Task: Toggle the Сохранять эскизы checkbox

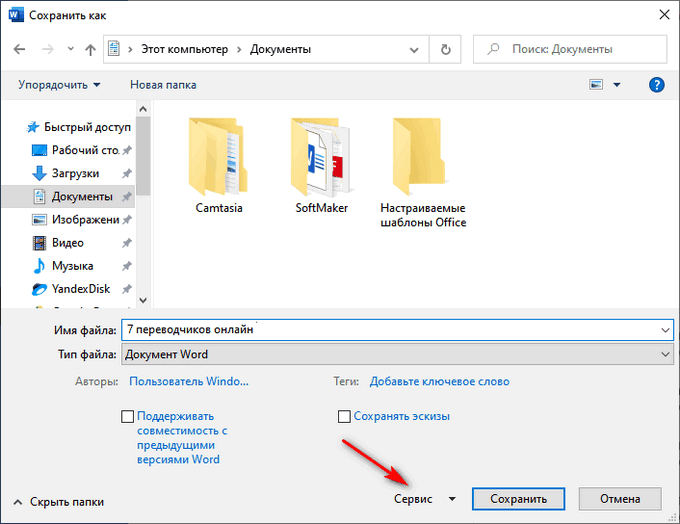Action: (x=344, y=416)
